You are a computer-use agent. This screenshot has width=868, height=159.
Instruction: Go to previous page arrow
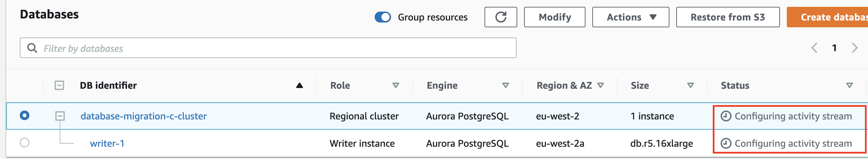point(814,48)
